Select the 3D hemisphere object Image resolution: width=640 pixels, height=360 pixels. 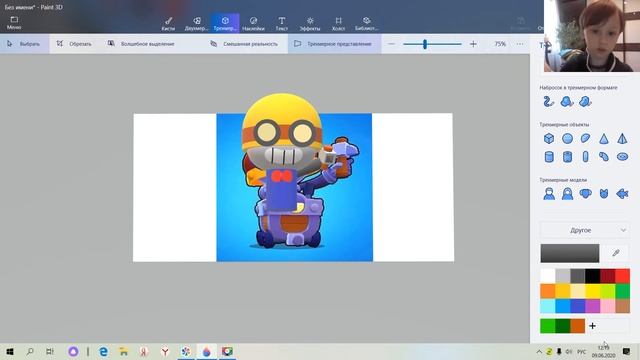click(x=585, y=138)
